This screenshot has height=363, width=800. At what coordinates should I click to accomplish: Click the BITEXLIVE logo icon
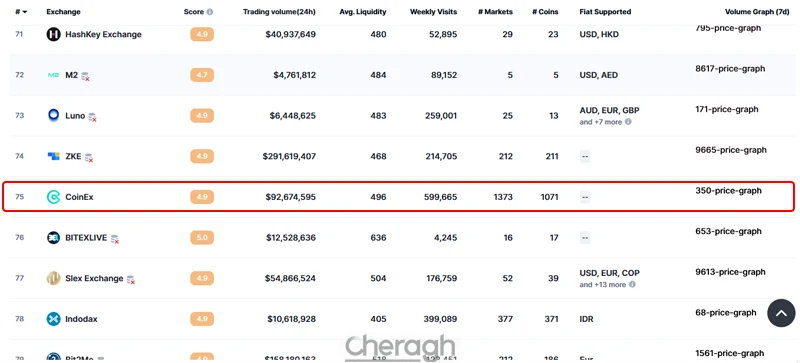point(54,237)
